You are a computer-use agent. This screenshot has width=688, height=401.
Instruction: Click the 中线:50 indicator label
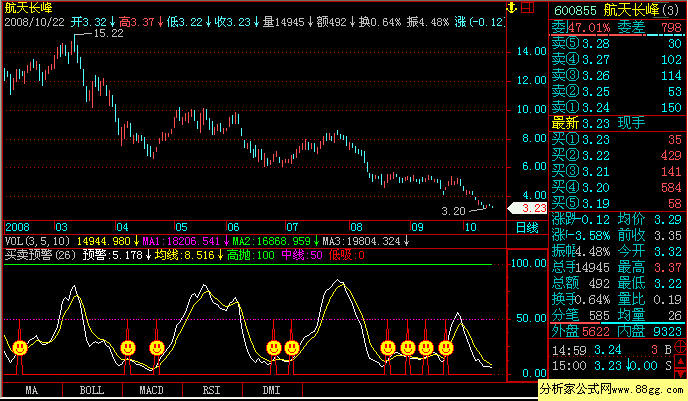coord(302,255)
